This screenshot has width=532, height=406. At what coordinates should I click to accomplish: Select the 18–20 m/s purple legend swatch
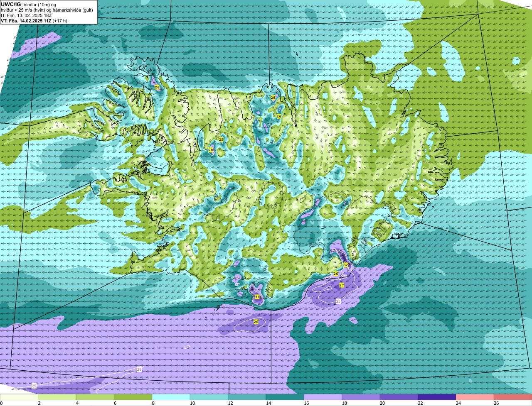[361, 397]
